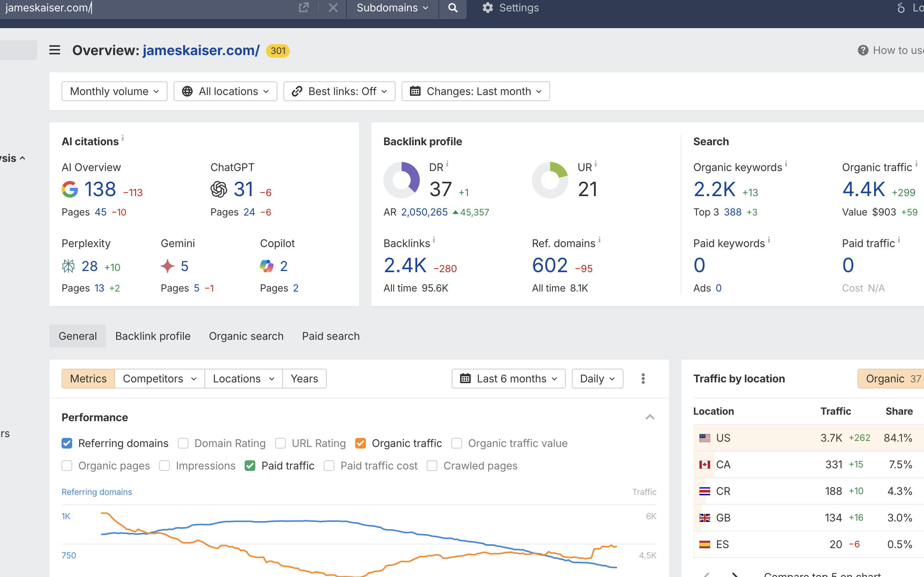Click the DR info icon
The height and width of the screenshot is (577, 924).
pos(447,164)
